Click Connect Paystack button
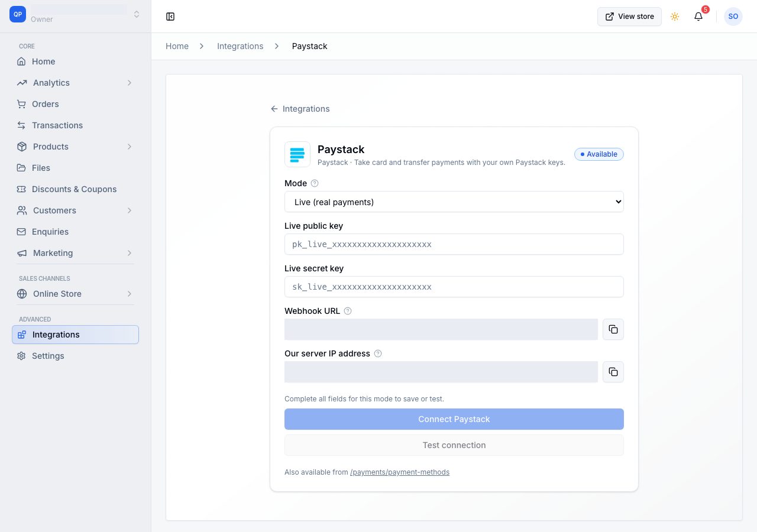757x532 pixels. [454, 419]
